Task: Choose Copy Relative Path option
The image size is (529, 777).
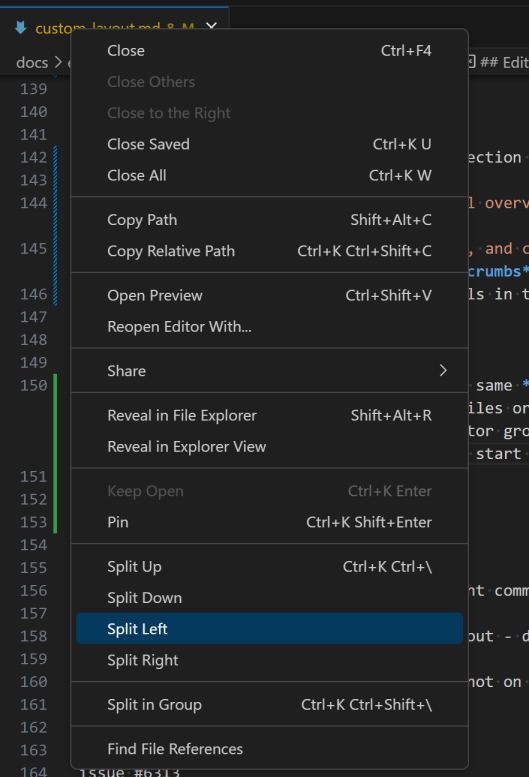Action: (x=269, y=251)
